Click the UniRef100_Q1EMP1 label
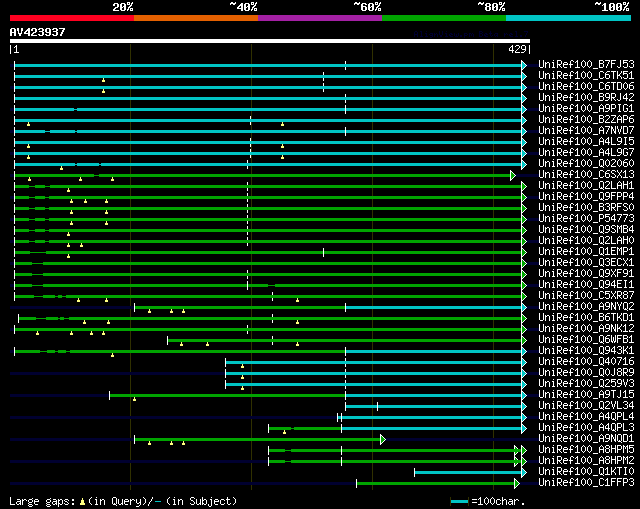 [586, 252]
